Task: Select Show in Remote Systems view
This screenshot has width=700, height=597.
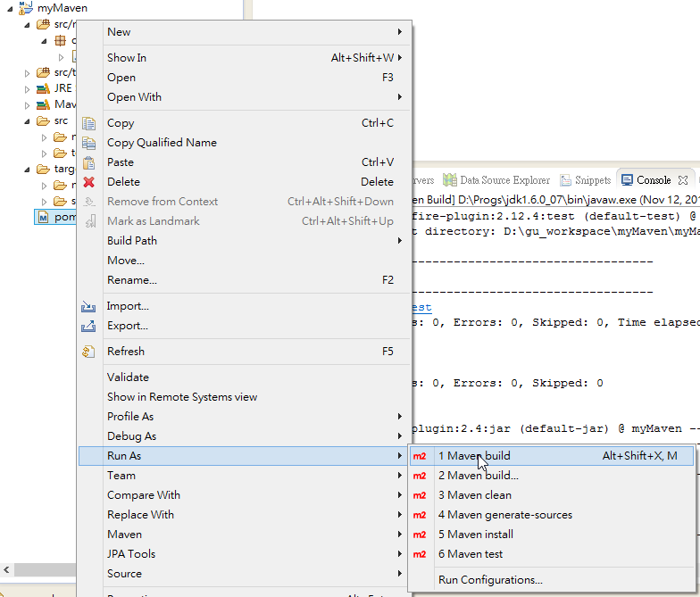Action: (245, 397)
